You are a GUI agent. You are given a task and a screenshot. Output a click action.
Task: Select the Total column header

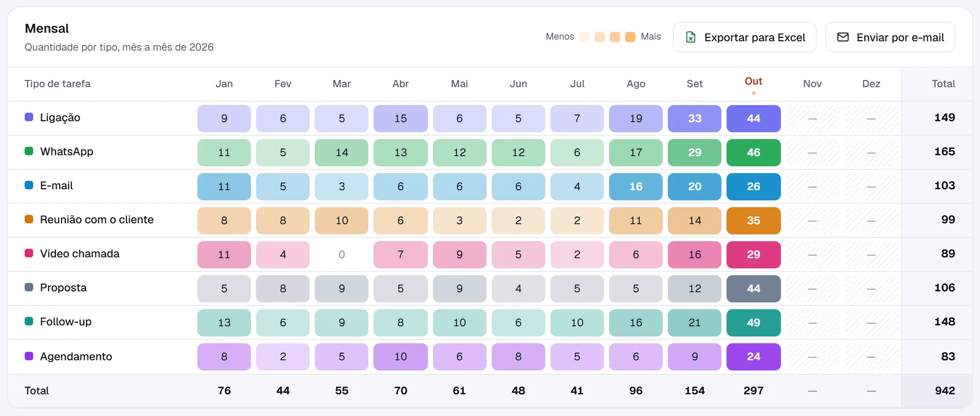[x=943, y=84]
